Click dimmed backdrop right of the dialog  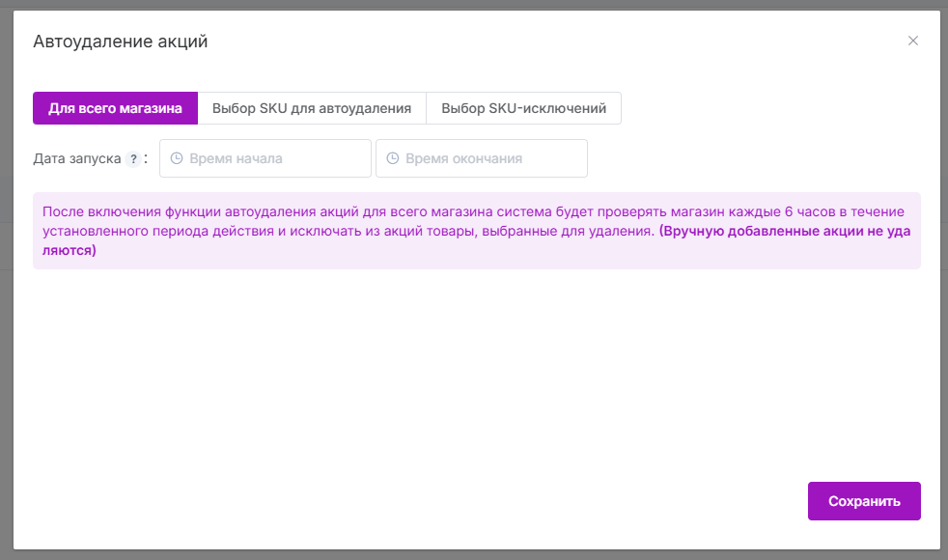[944, 290]
